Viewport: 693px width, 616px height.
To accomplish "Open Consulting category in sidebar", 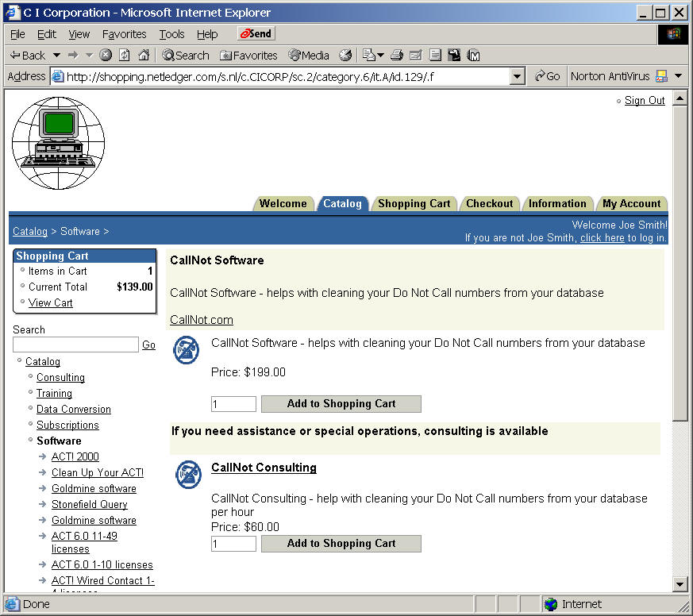I will (60, 377).
